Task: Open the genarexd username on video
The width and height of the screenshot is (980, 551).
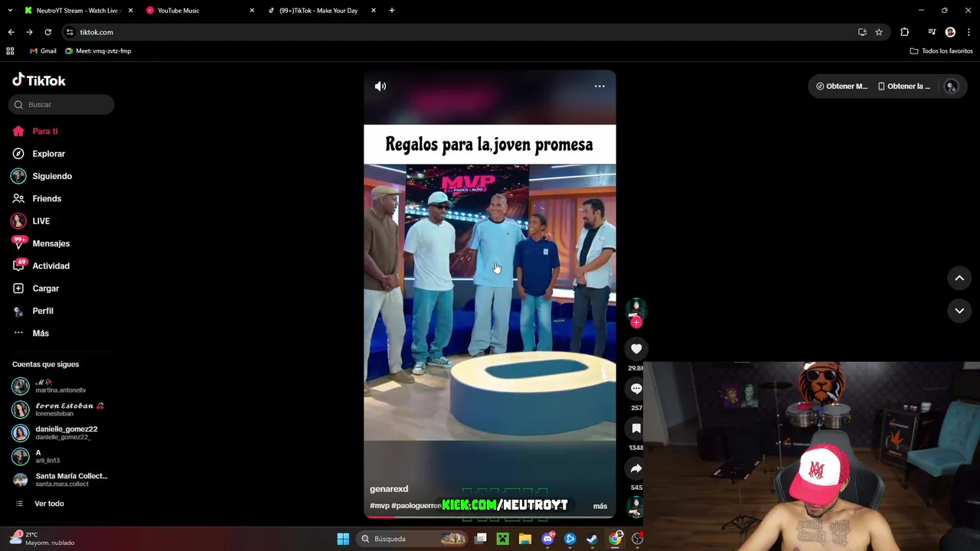Action: click(x=389, y=489)
